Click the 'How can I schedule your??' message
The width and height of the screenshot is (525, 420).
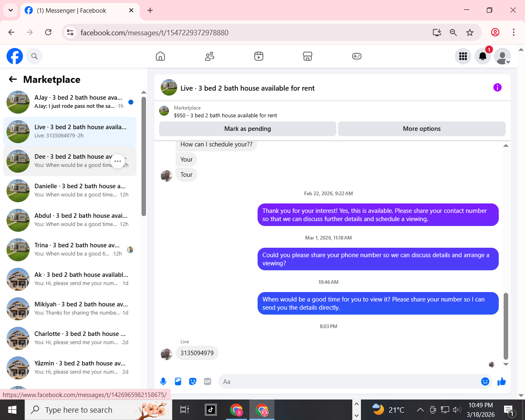(216, 144)
